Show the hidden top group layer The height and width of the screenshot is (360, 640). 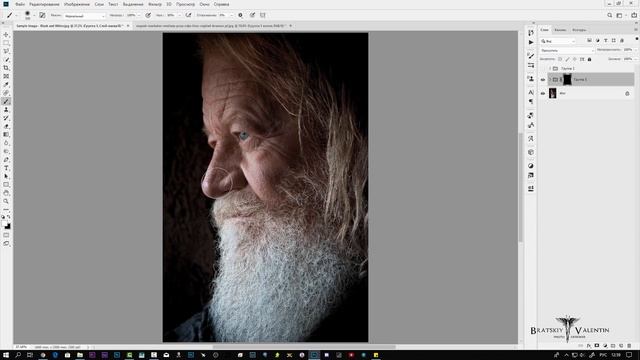click(543, 69)
